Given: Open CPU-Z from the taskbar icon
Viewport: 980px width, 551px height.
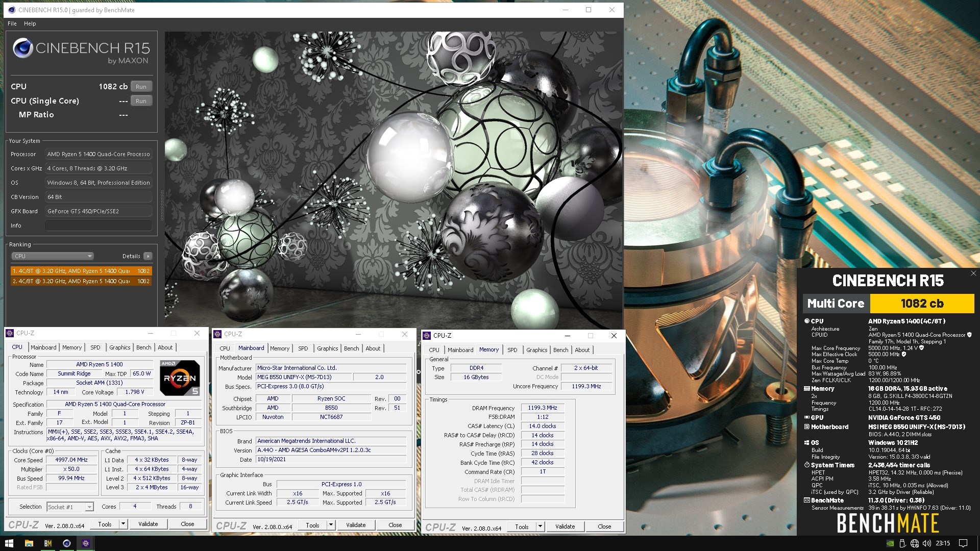Looking at the screenshot, I should (x=86, y=543).
